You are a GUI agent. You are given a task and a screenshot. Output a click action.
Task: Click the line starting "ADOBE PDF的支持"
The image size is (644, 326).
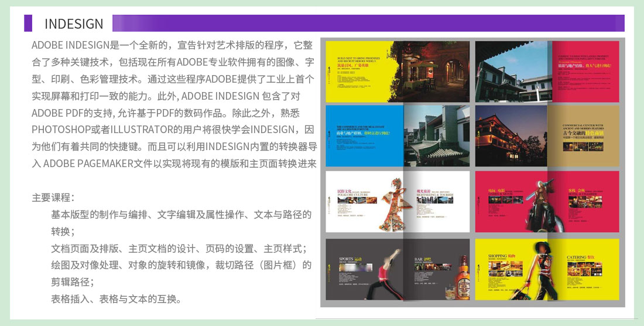point(165,113)
